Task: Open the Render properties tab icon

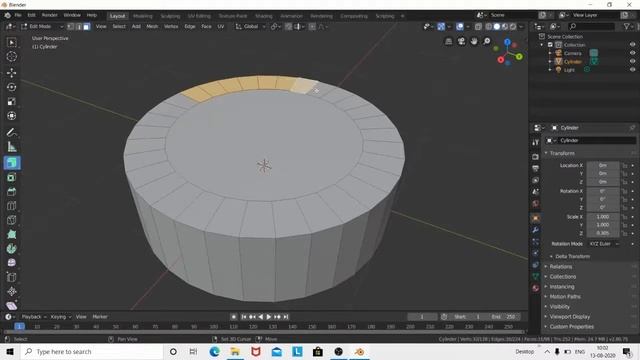Action: [536, 157]
